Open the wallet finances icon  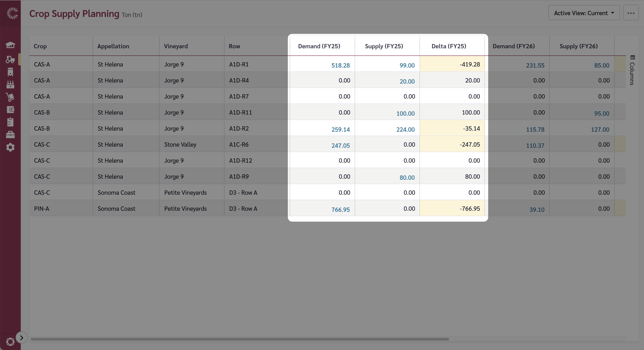[x=11, y=109]
